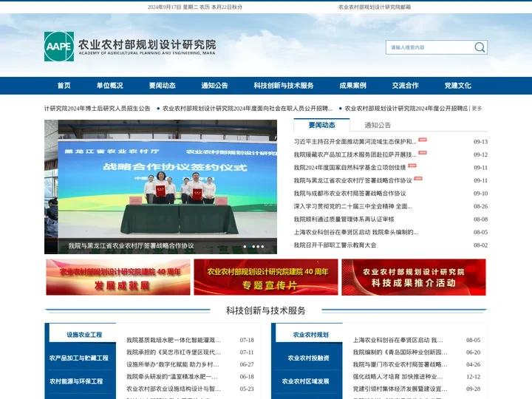Open the 通知公告 navigation menu item
The width and height of the screenshot is (532, 399).
pyautogui.click(x=214, y=86)
